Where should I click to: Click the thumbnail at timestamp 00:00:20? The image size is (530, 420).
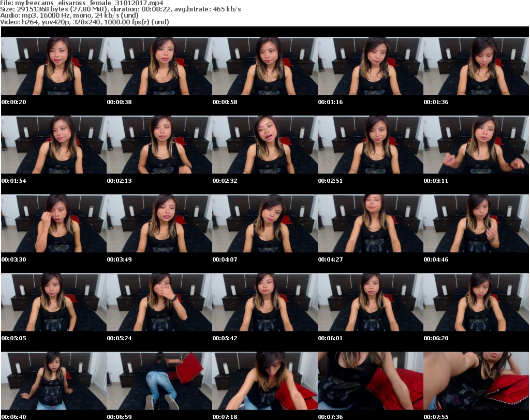[53, 66]
